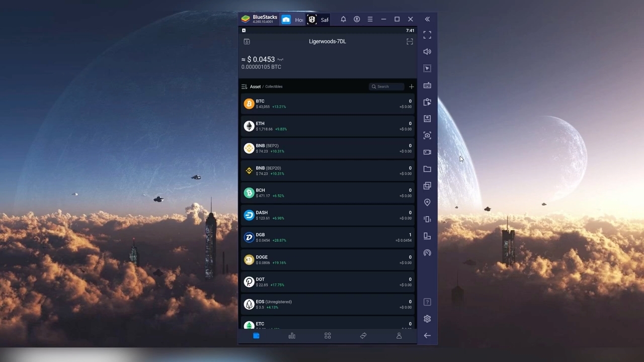Open the swap exchange icon in bottom bar
644x362 pixels.
[363, 336]
